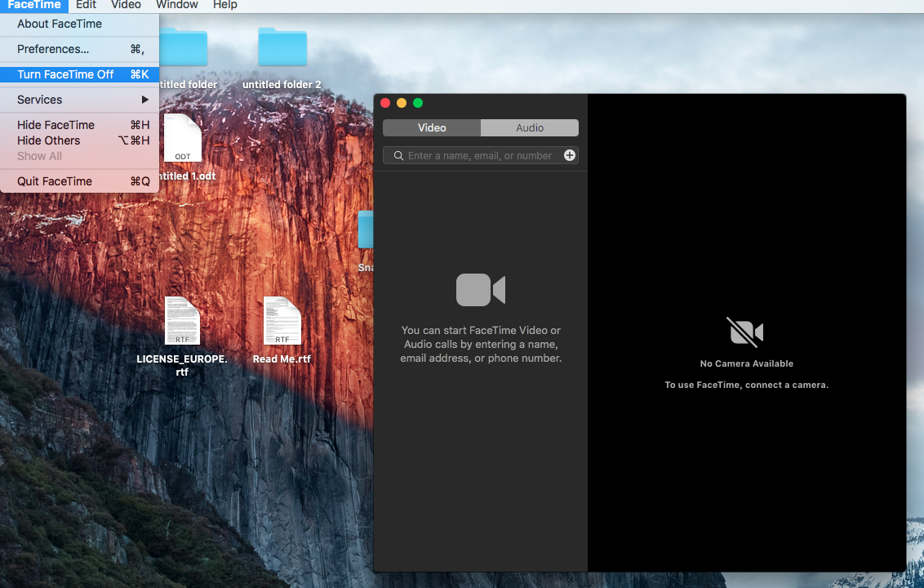Expand the Services submenu

[79, 100]
